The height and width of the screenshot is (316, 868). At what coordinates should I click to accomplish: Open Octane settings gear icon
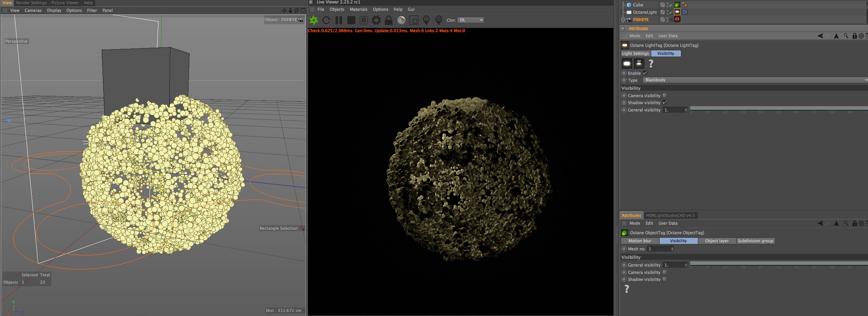[x=376, y=20]
